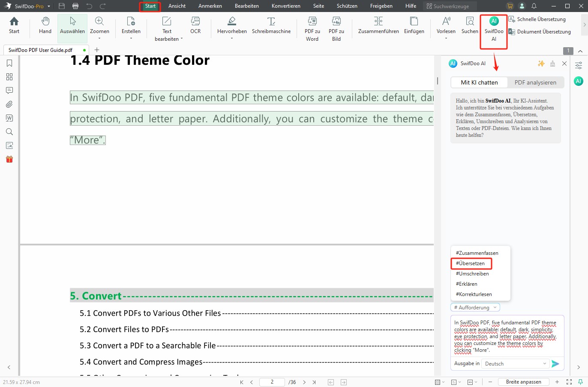Screen dimensions: 588x387
Task: Click the save icon in the title bar
Action: click(x=62, y=6)
